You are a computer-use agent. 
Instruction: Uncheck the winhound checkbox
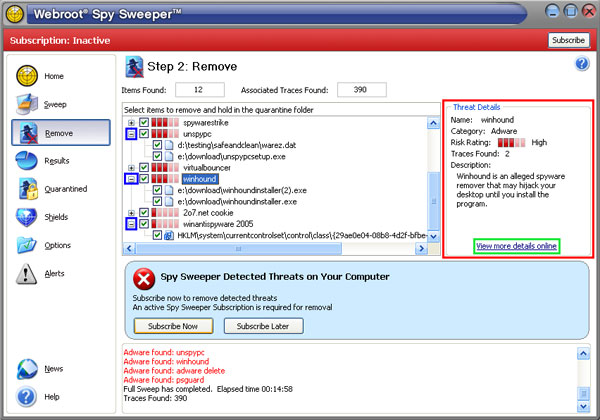pos(144,179)
